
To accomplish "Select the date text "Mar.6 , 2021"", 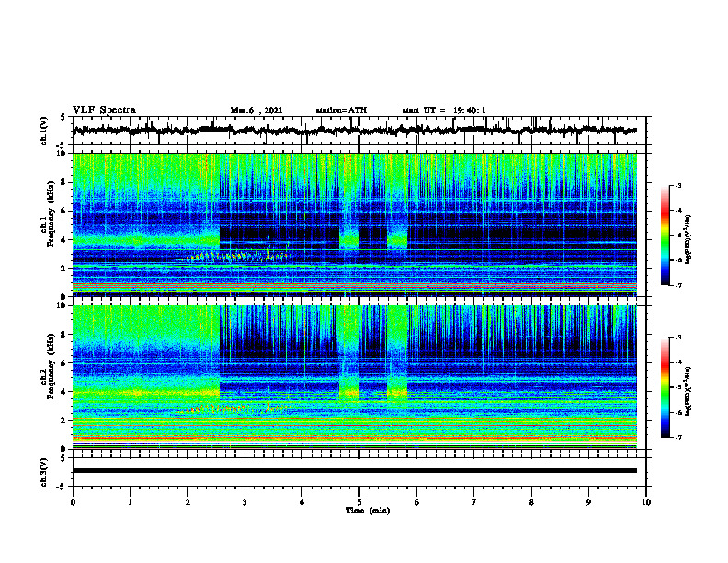I will pos(256,110).
